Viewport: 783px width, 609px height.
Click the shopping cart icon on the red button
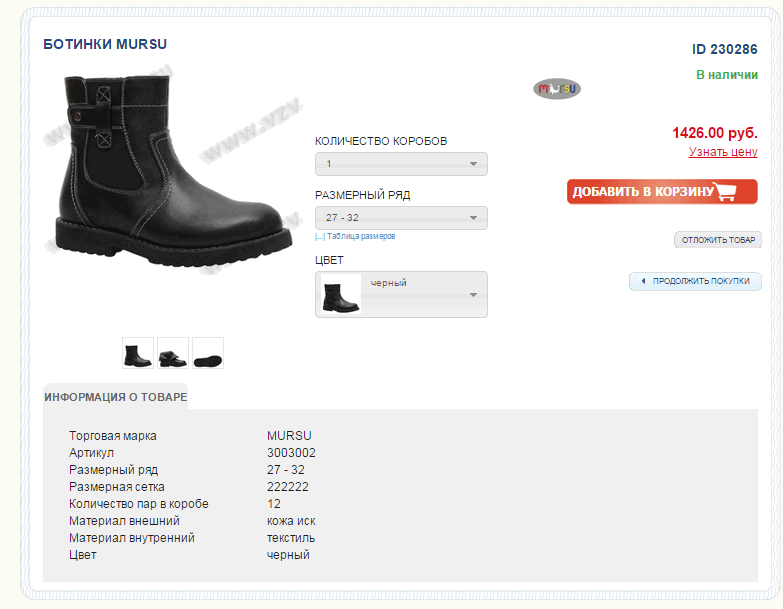click(726, 191)
